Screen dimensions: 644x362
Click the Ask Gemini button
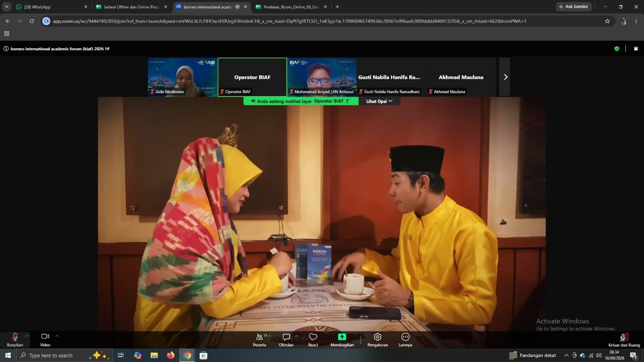point(574,7)
